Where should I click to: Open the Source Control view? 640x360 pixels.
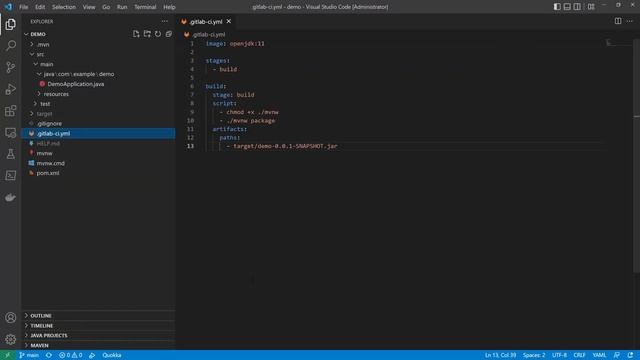[11, 67]
